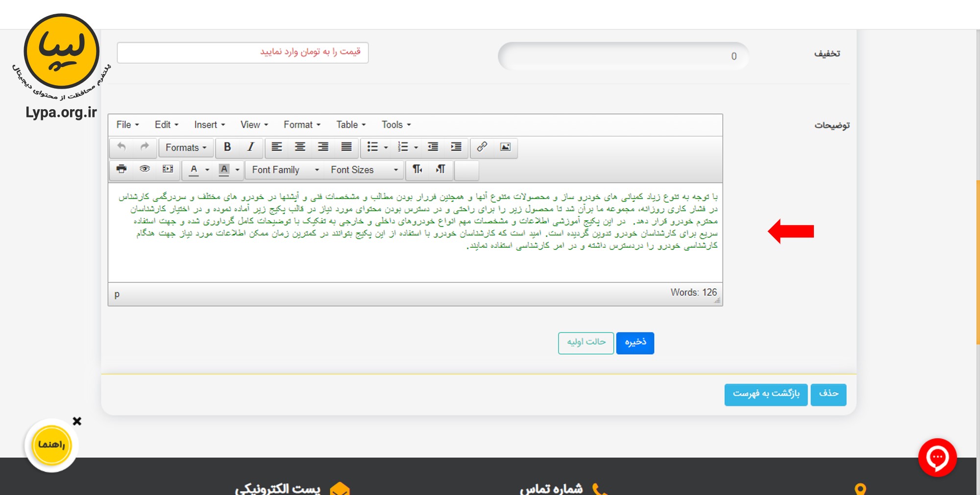This screenshot has width=980, height=495.
Task: Set right-to-left text direction
Action: 441,169
